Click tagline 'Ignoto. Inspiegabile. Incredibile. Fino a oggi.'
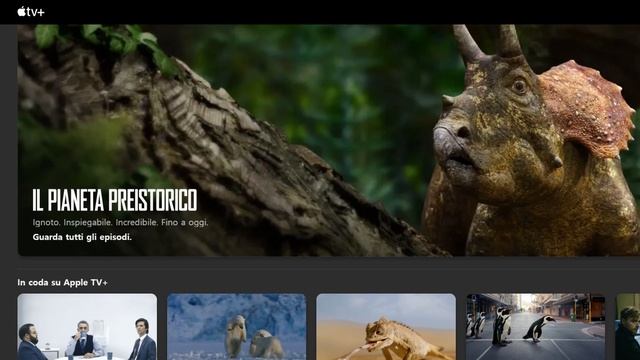The width and height of the screenshot is (640, 360). [120, 223]
